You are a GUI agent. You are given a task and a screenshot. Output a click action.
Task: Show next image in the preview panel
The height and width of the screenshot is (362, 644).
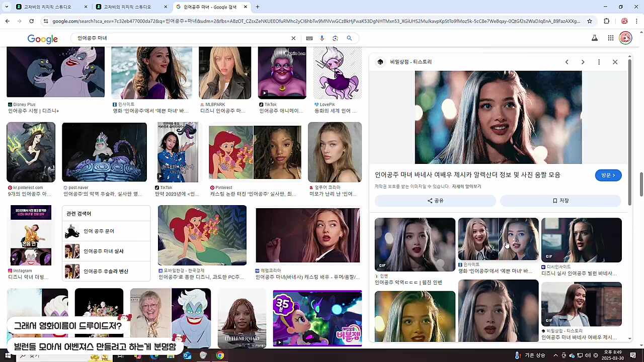click(583, 62)
